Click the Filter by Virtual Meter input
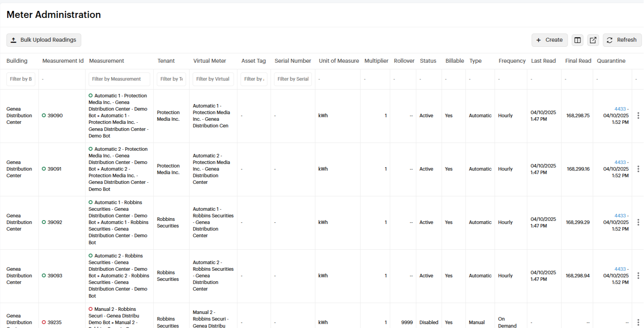 213,79
